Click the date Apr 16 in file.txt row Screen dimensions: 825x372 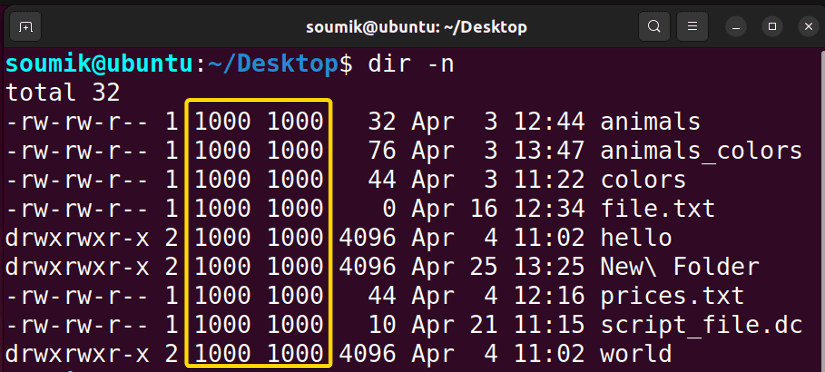click(x=455, y=209)
